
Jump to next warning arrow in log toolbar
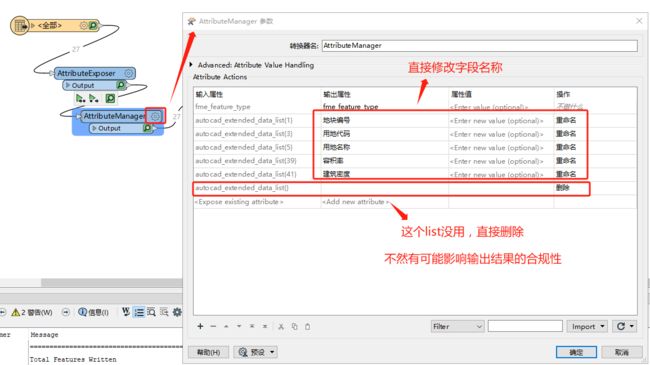66,312
